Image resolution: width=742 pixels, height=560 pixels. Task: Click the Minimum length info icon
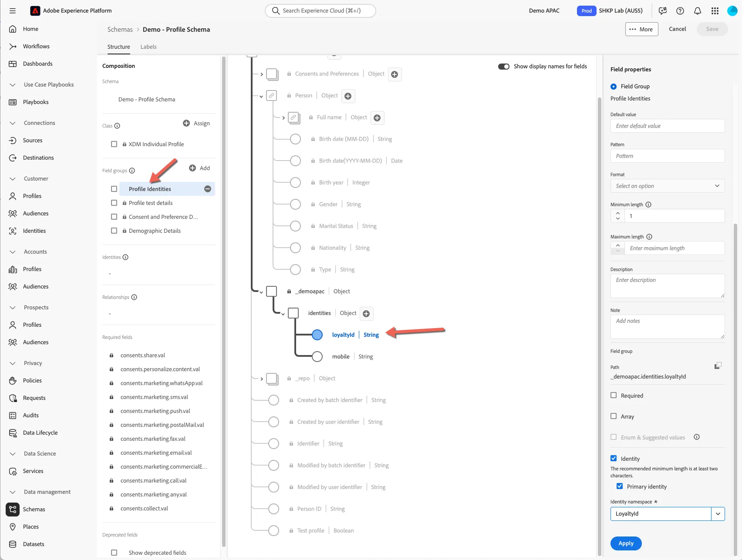[x=648, y=205]
